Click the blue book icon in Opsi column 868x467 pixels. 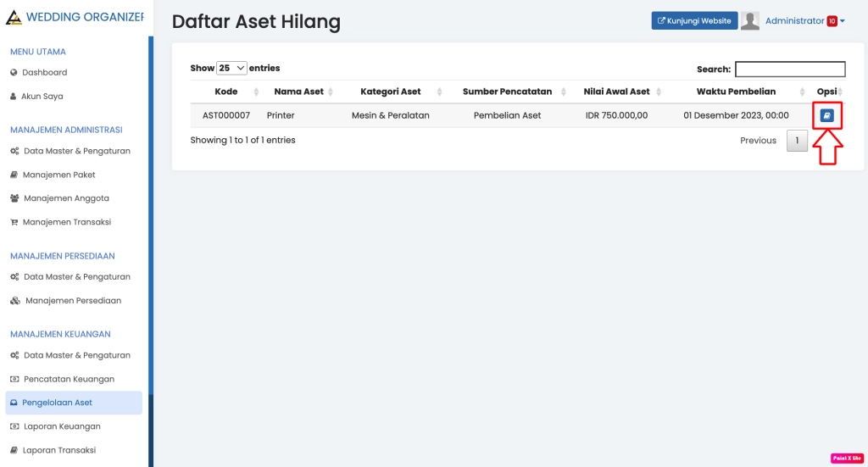coord(827,115)
